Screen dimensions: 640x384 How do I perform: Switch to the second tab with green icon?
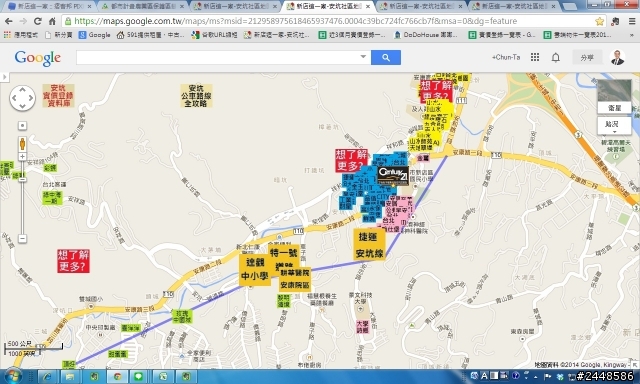click(x=143, y=7)
